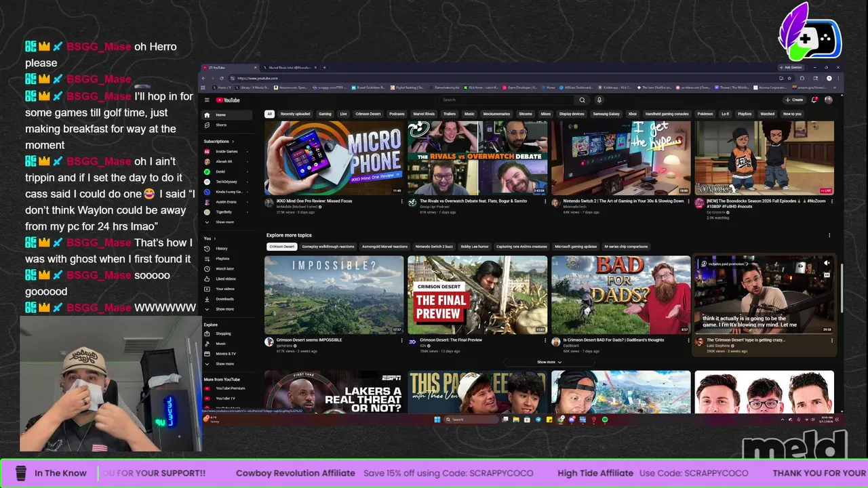Screen dimensions: 868x488
Task: Click the search magnifier button
Action: coord(582,100)
